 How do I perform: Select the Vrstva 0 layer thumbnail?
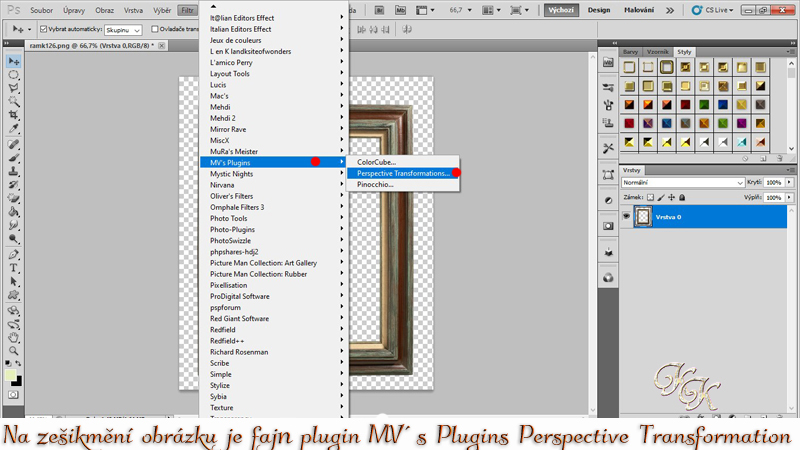coord(643,217)
